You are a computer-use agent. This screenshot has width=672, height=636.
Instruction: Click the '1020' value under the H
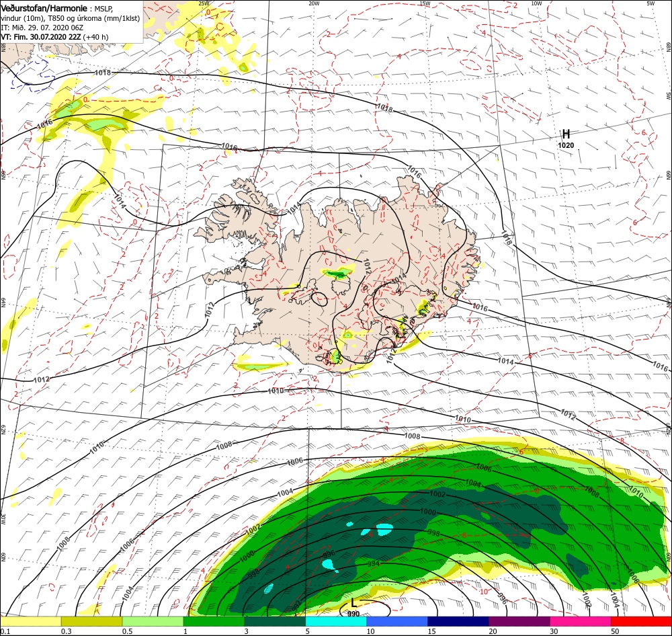tap(566, 145)
